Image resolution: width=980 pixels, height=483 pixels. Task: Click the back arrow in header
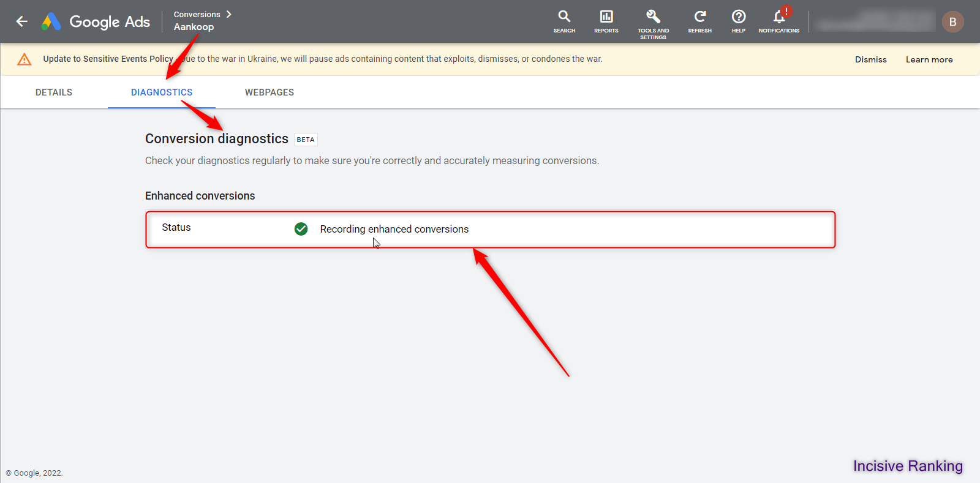(x=22, y=21)
